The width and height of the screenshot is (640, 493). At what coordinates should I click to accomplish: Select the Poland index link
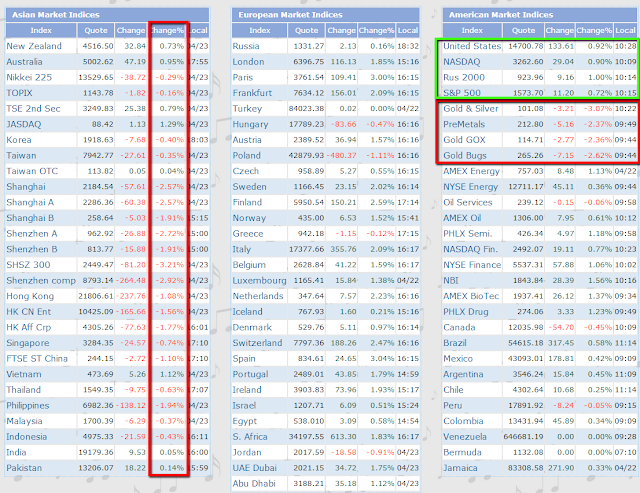246,155
